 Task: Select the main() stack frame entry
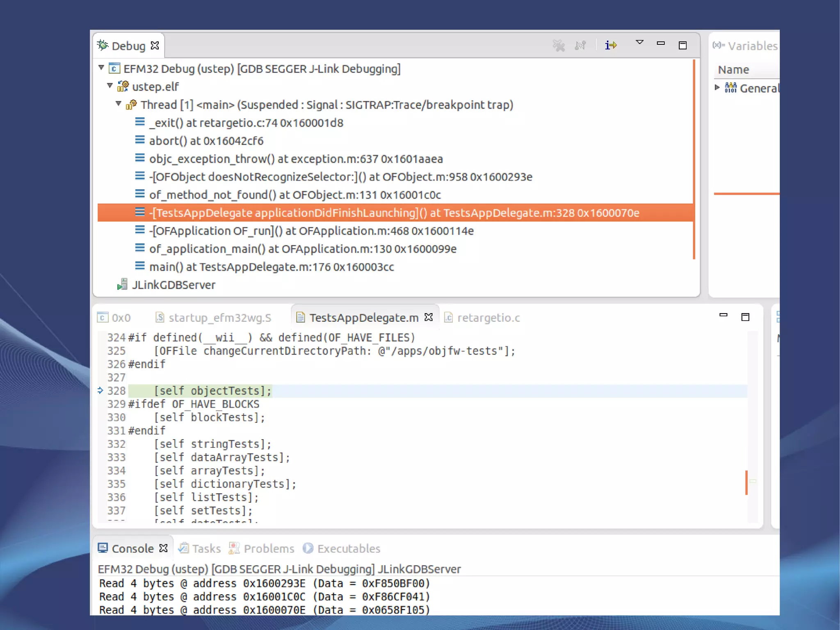tap(271, 267)
